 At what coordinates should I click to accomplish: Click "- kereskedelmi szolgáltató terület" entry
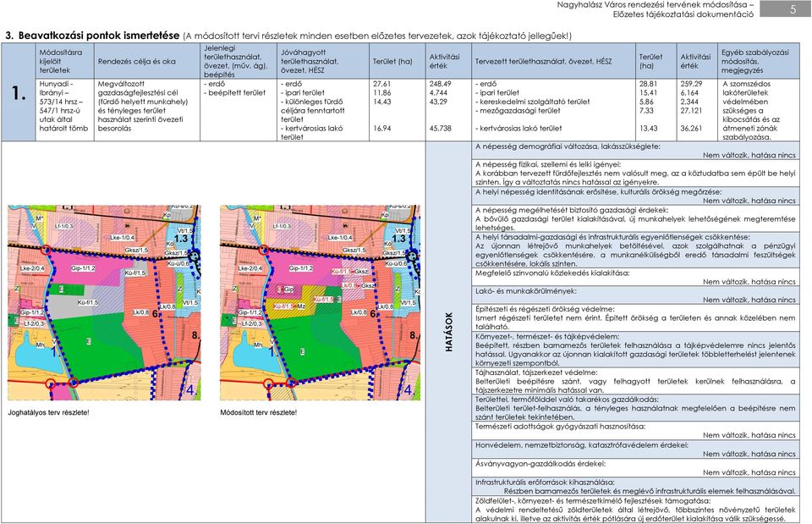(532, 102)
